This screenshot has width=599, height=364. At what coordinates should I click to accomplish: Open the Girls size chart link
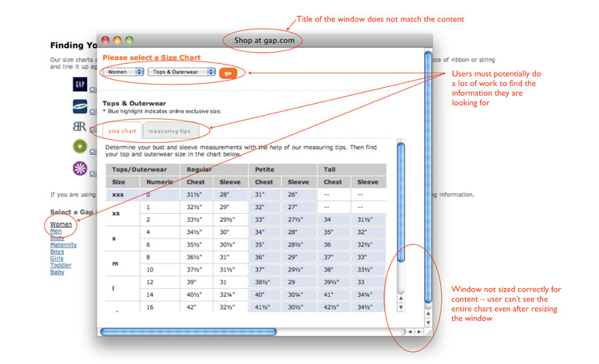pyautogui.click(x=57, y=259)
